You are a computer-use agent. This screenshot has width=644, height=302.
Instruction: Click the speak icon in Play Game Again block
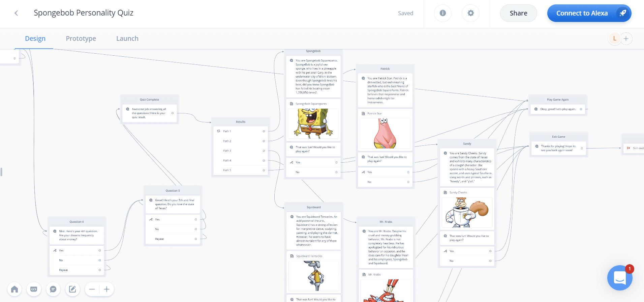(536, 109)
